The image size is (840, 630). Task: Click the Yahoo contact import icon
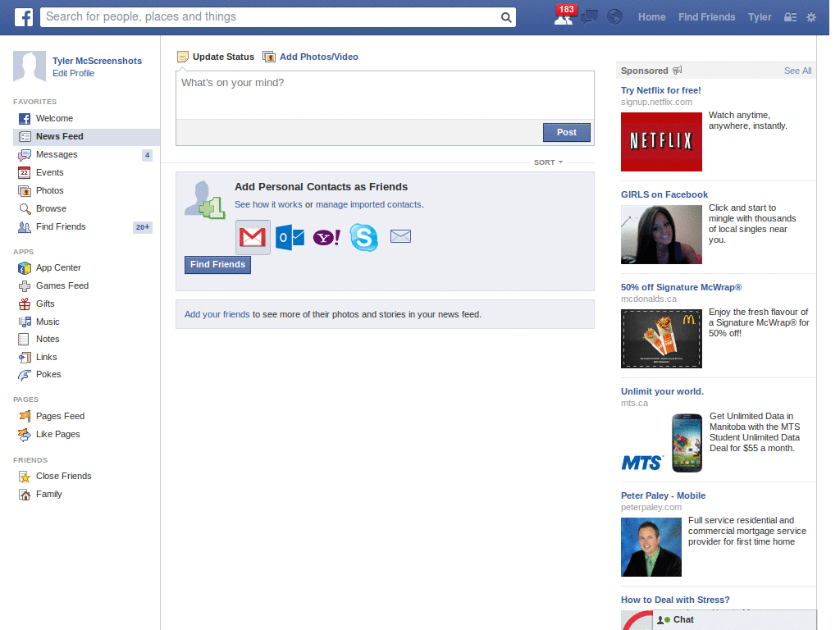(x=326, y=237)
